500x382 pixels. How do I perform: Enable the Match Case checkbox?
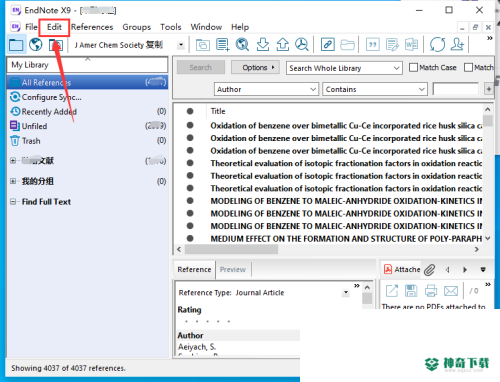pos(413,67)
